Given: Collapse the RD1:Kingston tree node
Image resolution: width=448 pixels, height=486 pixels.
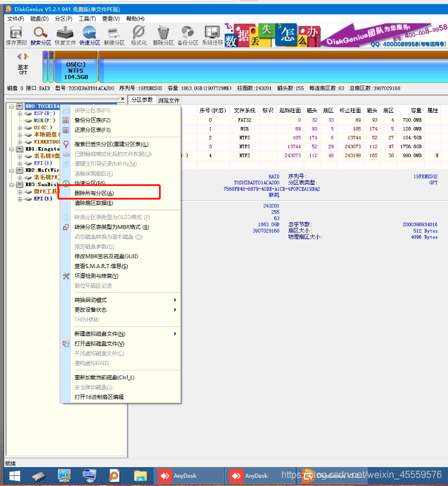Looking at the screenshot, I should (x=11, y=149).
